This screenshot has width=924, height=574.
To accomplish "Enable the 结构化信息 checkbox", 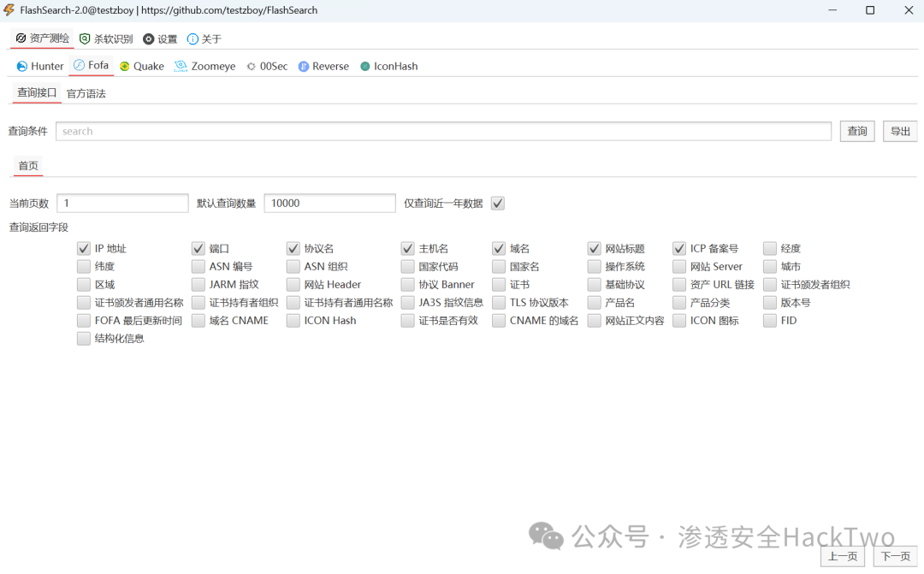I will click(x=84, y=338).
